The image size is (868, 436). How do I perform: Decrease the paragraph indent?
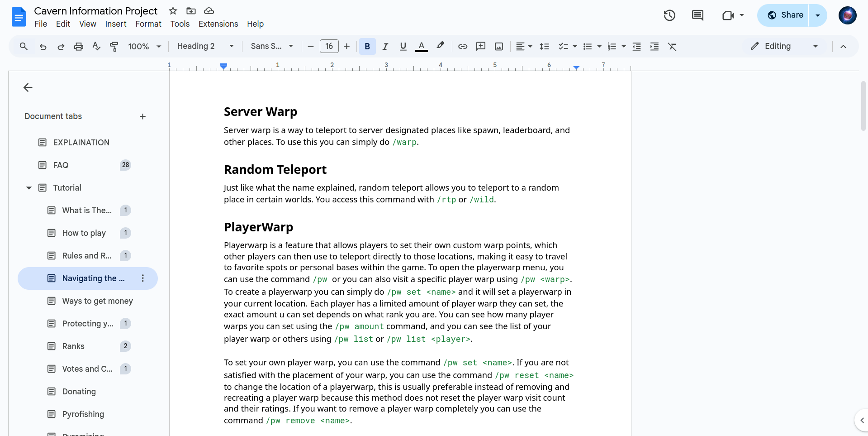[x=636, y=46]
